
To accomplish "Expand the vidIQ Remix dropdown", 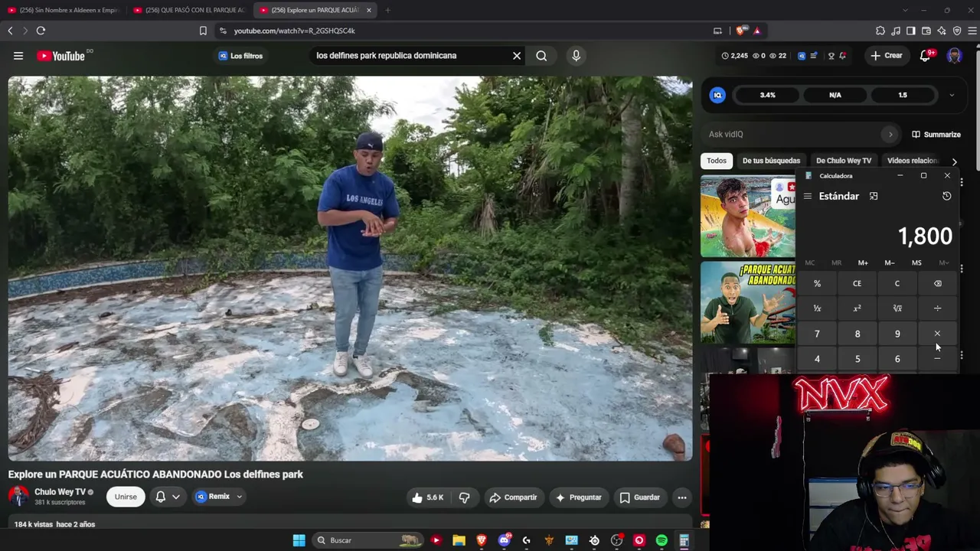I will click(x=239, y=497).
